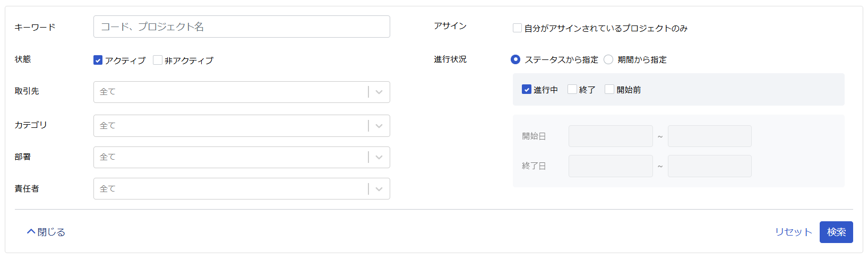Viewport: 868px width, 260px height.
Task: Click the リセット link
Action: tap(793, 232)
